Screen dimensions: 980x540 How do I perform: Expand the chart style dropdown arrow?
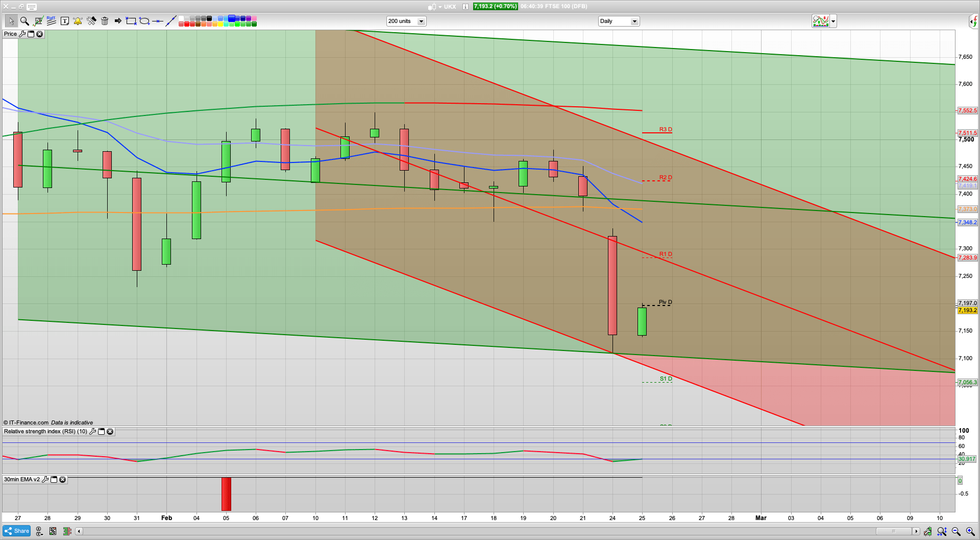coord(833,21)
